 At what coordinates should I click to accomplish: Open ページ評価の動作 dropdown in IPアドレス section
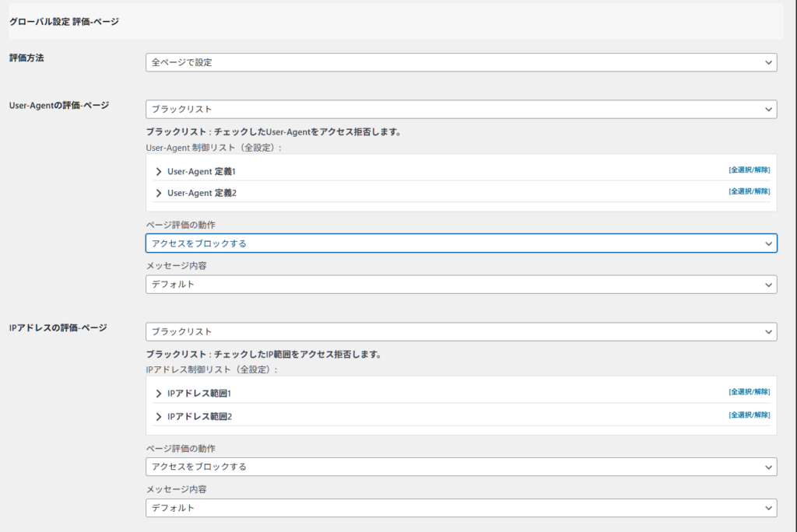click(461, 467)
